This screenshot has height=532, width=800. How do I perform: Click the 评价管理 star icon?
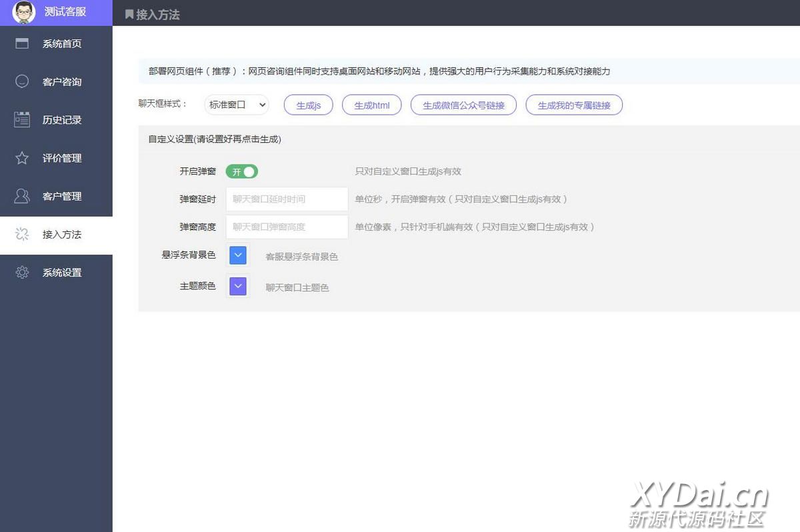coord(22,158)
